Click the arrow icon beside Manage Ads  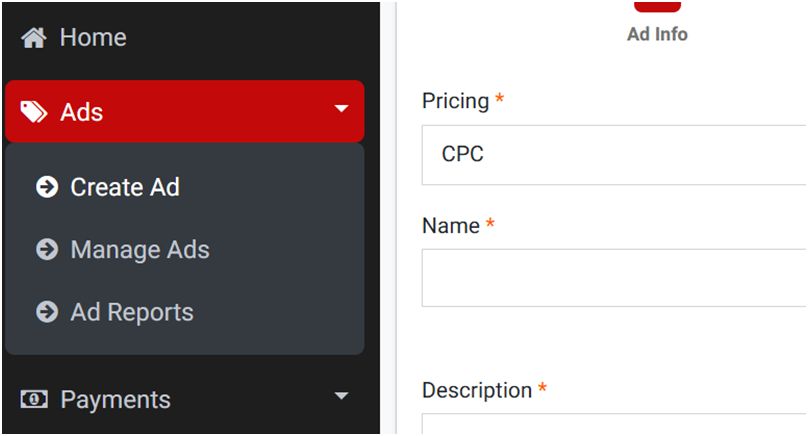click(47, 249)
